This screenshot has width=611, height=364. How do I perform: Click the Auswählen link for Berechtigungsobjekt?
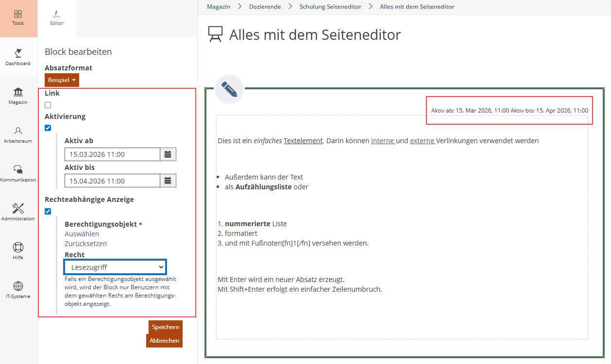pyautogui.click(x=82, y=234)
